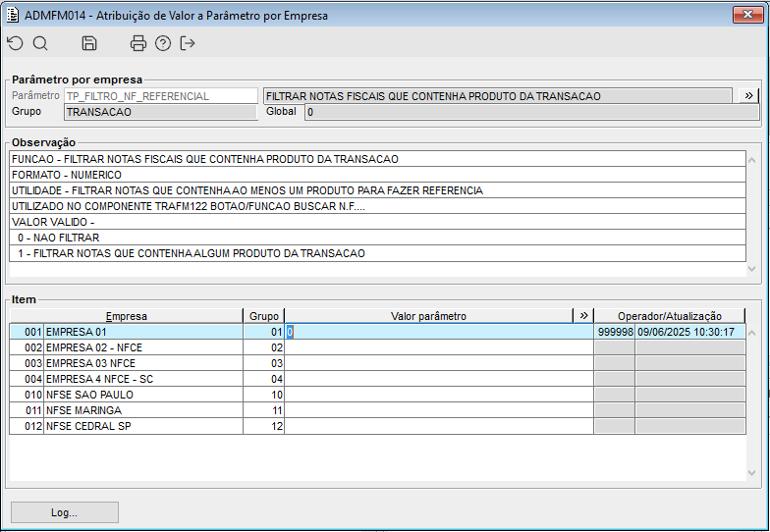Image resolution: width=770 pixels, height=532 pixels.
Task: Edit Valor parâmetro cell for EMPRESA 01
Action: point(439,332)
